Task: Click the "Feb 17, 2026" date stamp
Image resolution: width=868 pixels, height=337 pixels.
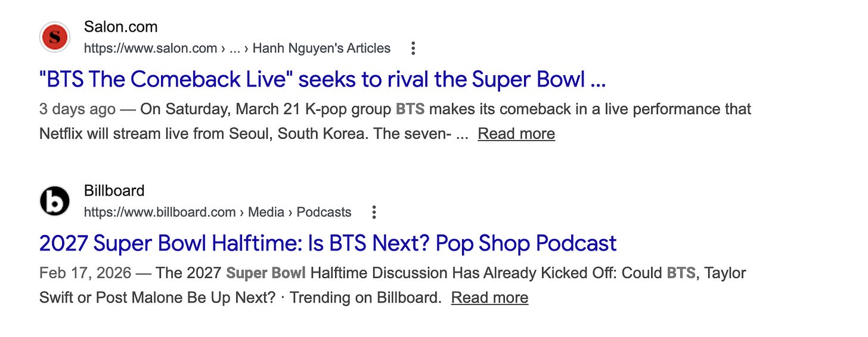Action: [x=85, y=273]
